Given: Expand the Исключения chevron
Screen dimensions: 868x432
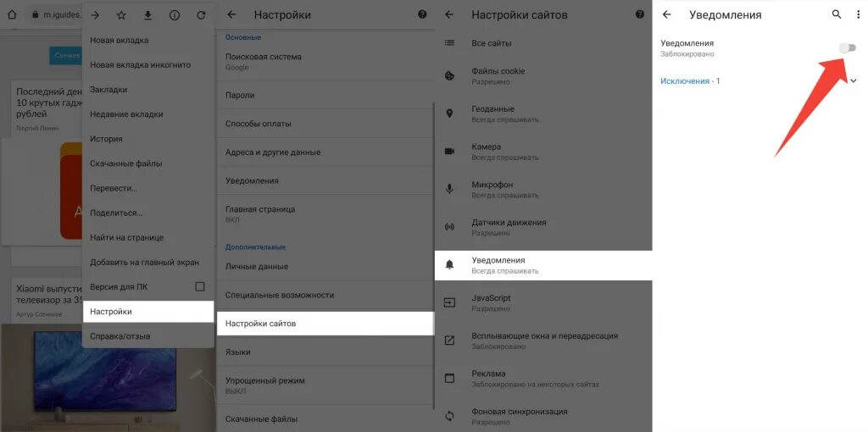Looking at the screenshot, I should coord(853,80).
